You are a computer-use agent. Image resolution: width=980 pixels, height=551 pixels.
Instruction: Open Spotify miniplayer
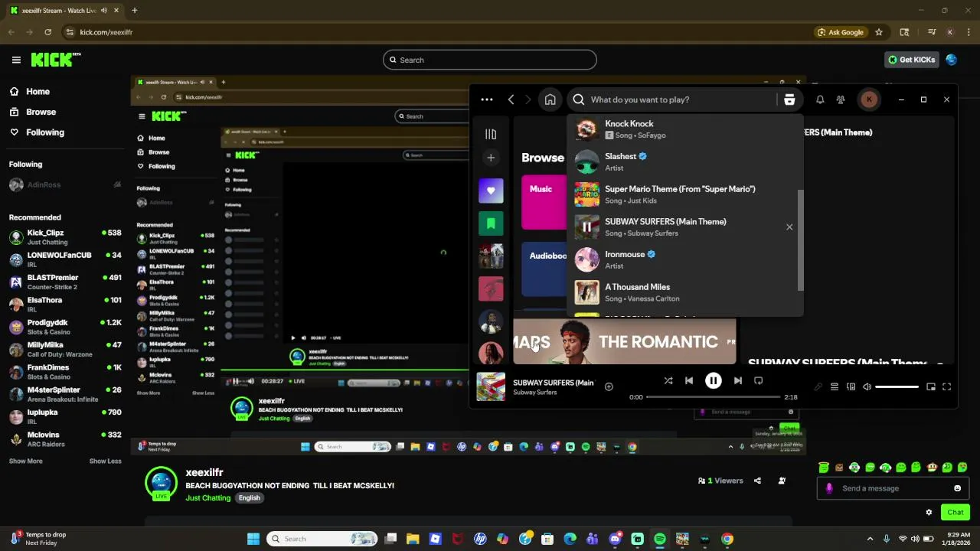point(931,387)
